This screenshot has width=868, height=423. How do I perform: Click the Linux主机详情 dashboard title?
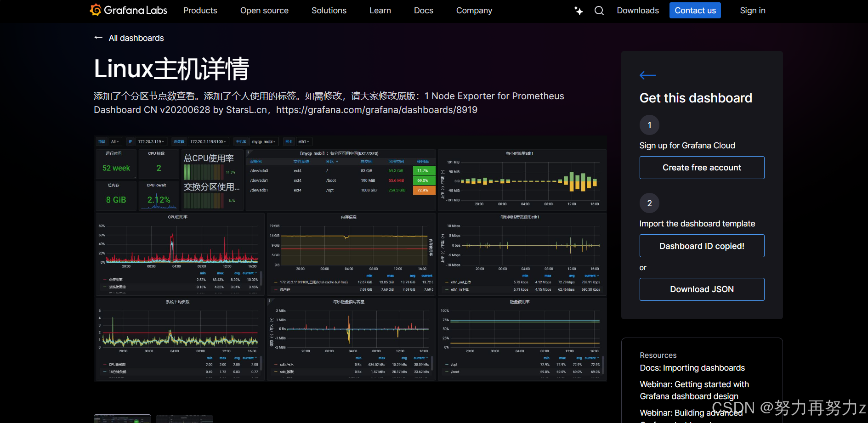click(x=171, y=69)
